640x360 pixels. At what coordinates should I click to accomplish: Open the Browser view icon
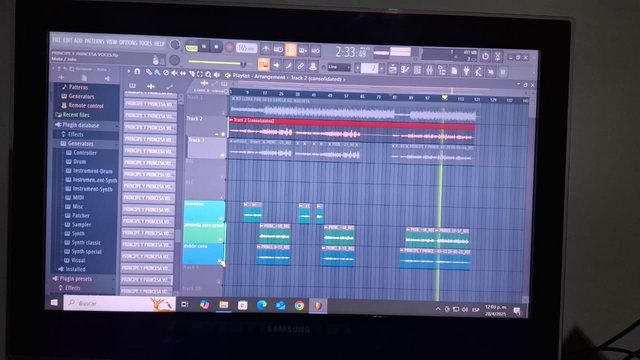click(x=442, y=71)
